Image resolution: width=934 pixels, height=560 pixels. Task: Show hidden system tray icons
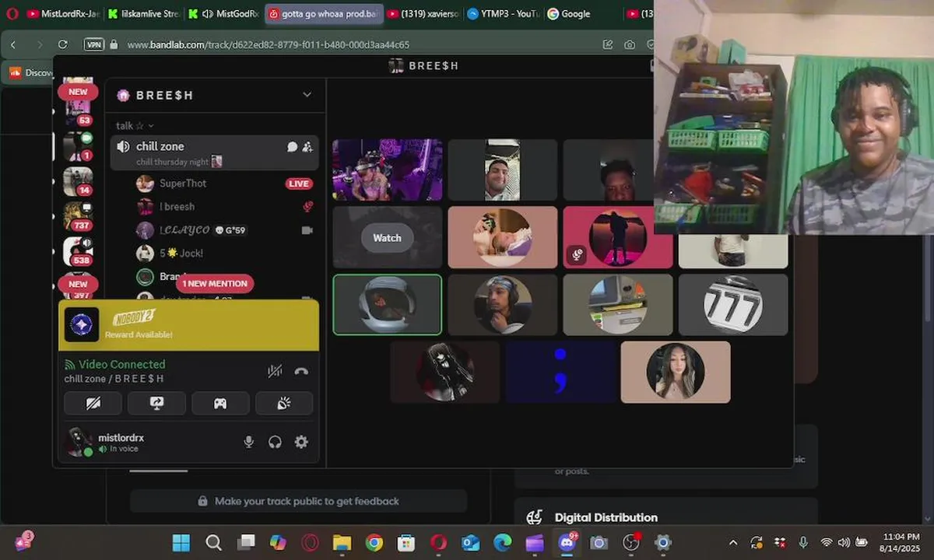(x=733, y=542)
